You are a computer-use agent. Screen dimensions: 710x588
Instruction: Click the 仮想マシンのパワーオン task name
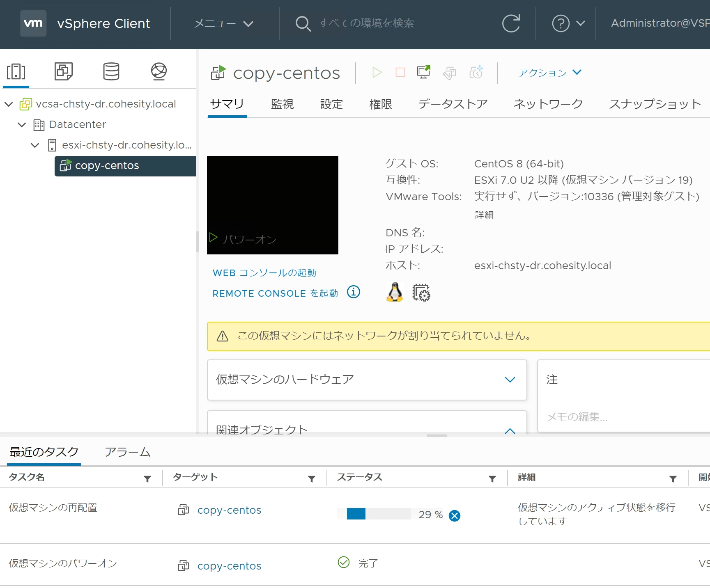pos(63,563)
